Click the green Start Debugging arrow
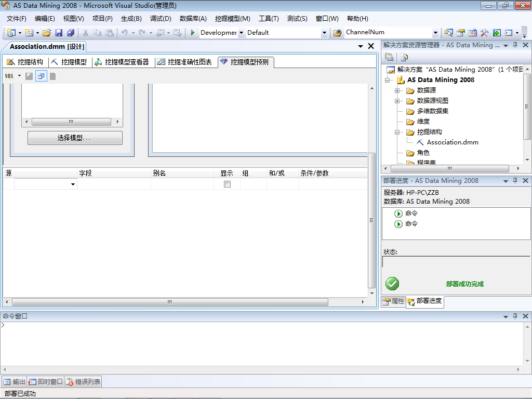 pyautogui.click(x=192, y=33)
